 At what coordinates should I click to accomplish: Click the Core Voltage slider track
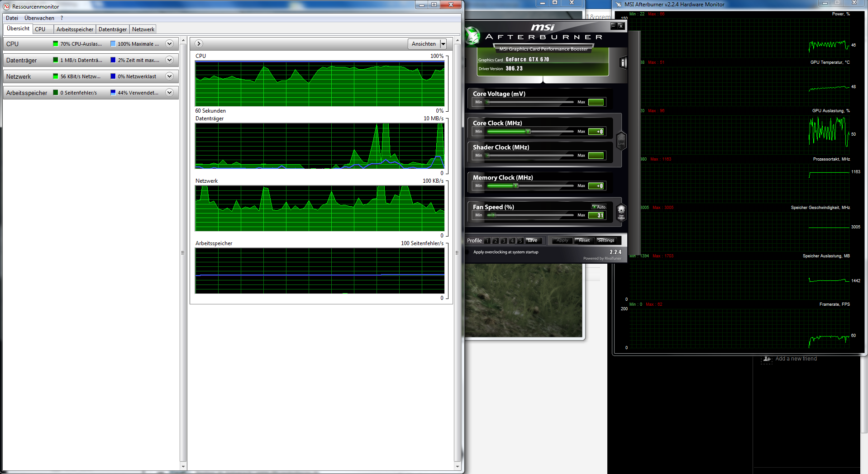(530, 102)
